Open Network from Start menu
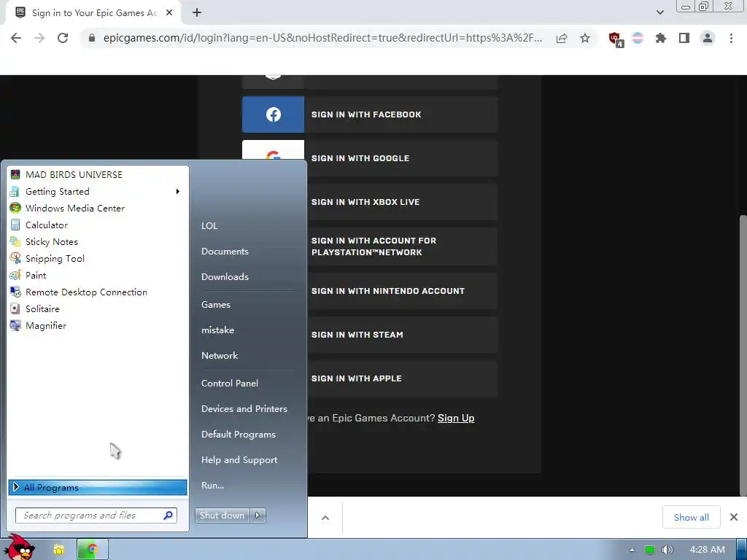 pos(220,356)
